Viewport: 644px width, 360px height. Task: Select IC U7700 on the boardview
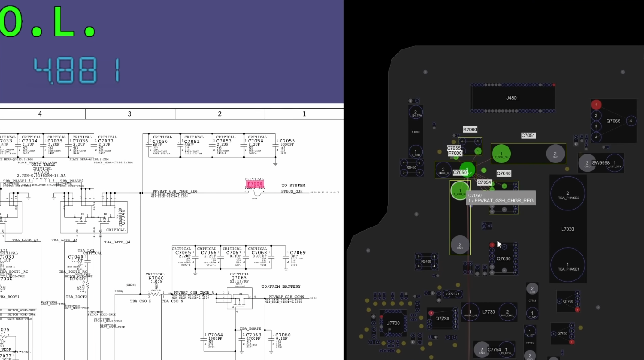point(393,323)
